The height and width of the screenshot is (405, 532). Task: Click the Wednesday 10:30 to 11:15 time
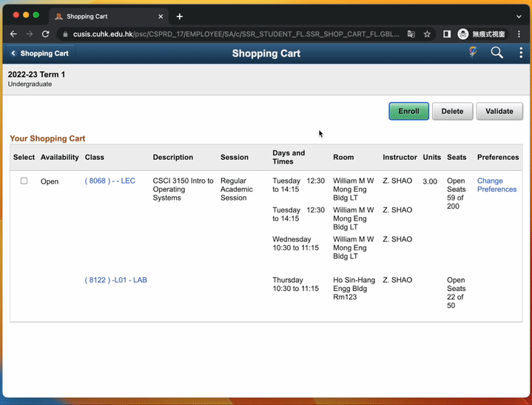295,244
